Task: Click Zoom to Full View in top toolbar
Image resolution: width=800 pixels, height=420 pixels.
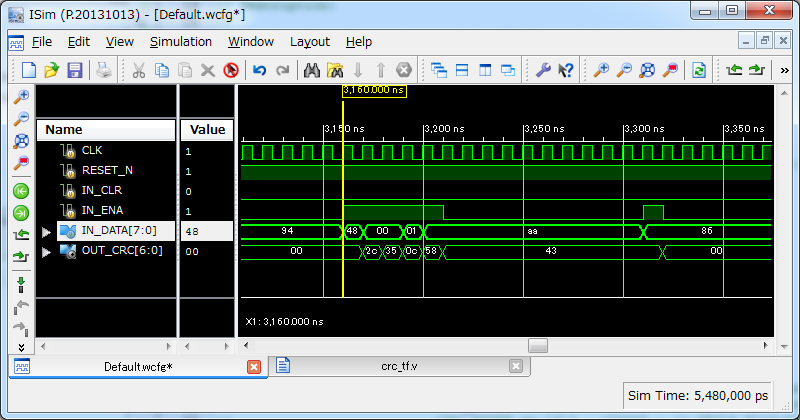Action: (x=647, y=70)
